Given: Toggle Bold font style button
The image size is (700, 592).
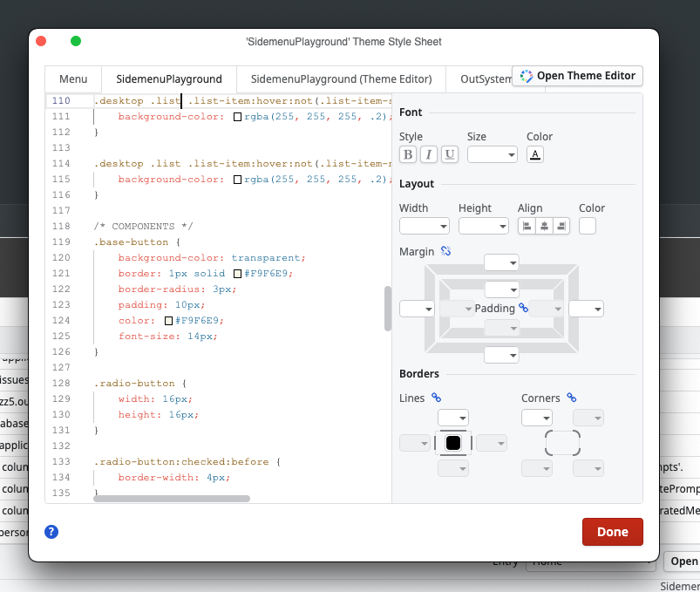Looking at the screenshot, I should click(x=408, y=155).
